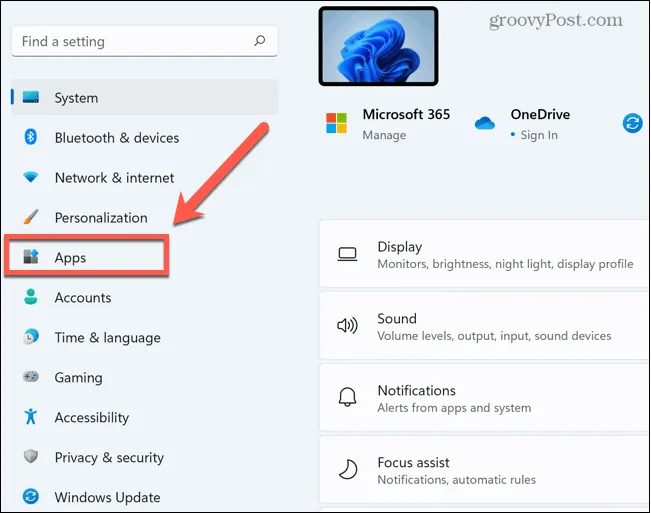Click the Windows Update sidebar icon

(x=31, y=496)
